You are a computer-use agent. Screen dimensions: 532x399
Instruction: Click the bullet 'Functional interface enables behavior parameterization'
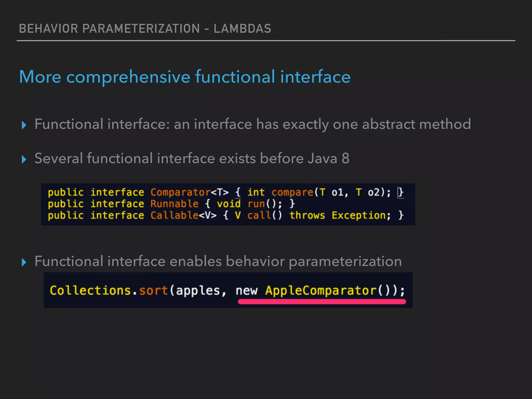point(218,262)
